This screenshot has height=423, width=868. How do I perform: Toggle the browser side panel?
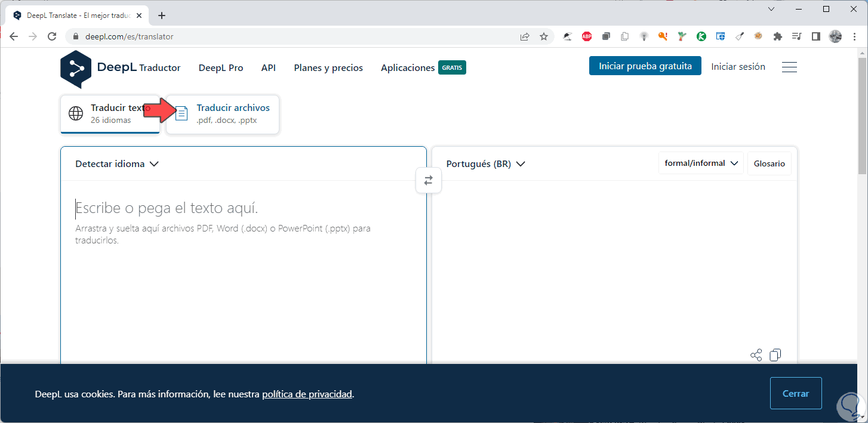point(816,36)
